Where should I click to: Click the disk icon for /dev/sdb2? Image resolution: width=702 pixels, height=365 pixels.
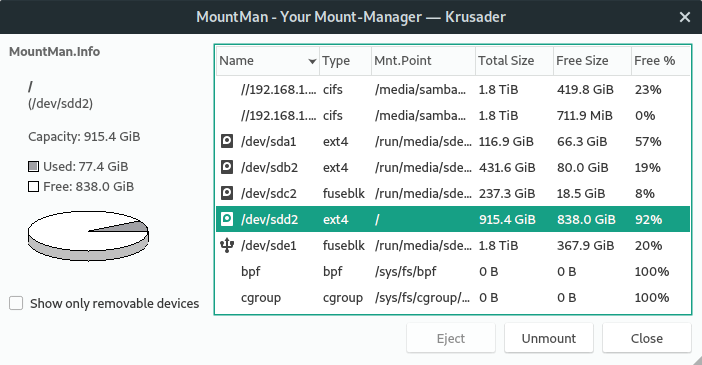pyautogui.click(x=227, y=167)
